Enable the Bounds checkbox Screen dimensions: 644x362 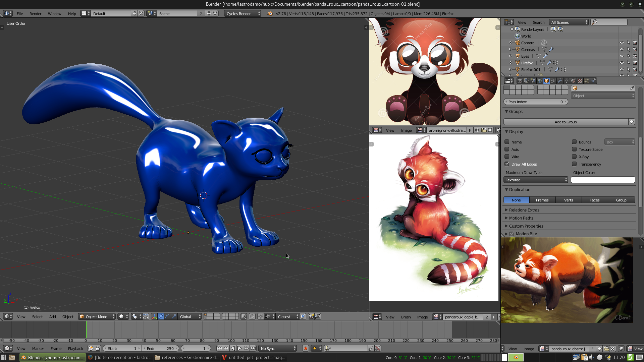tap(574, 142)
